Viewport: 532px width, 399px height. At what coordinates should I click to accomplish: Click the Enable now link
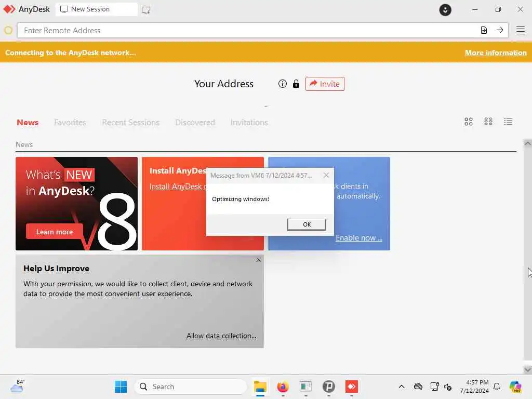coord(359,238)
